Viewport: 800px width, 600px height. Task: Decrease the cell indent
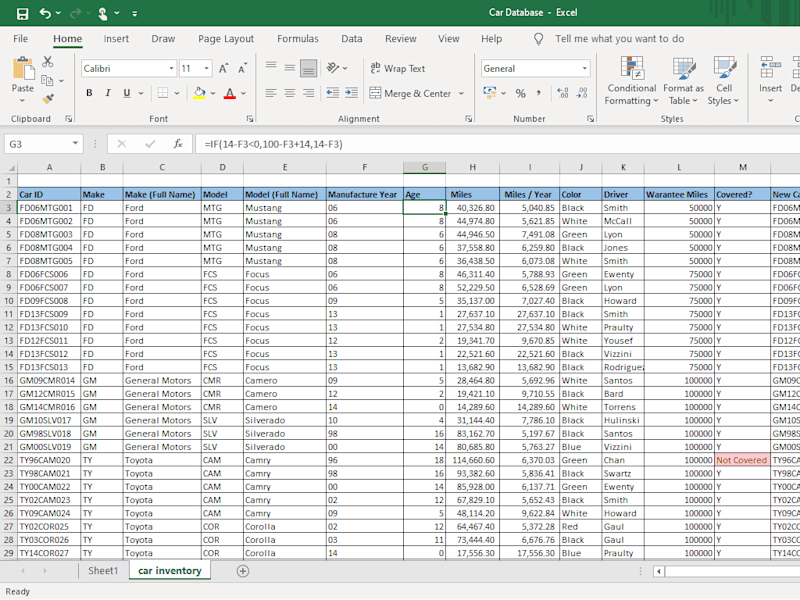click(333, 93)
